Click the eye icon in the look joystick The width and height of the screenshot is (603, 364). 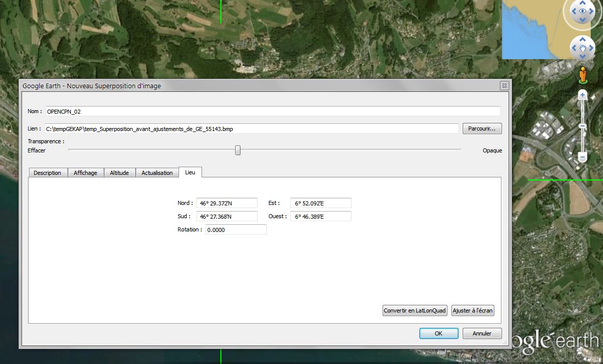582,11
